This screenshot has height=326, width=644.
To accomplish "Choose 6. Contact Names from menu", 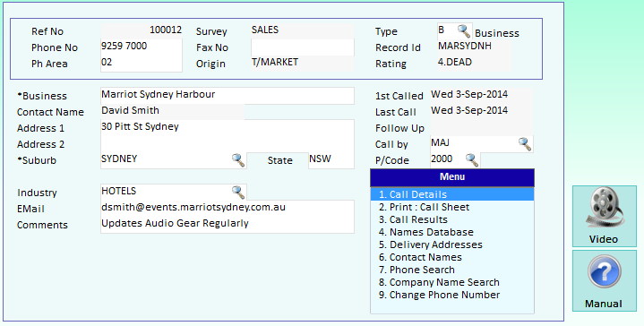I will click(452, 257).
